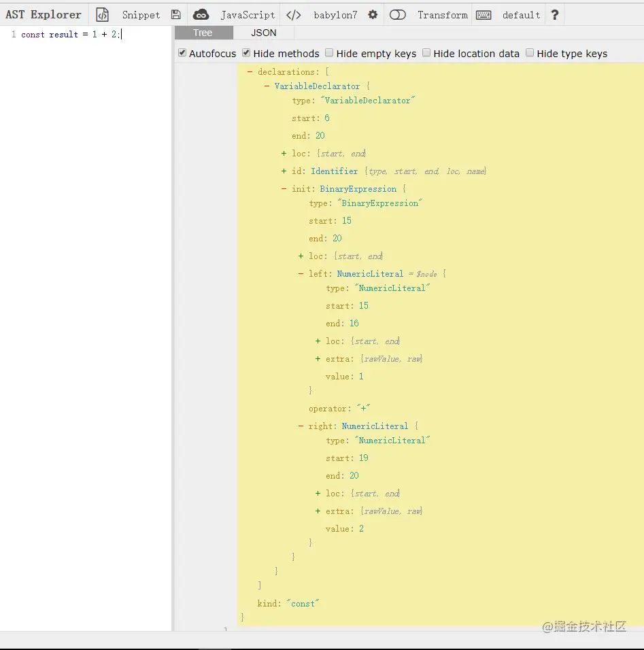The width and height of the screenshot is (644, 650).
Task: Click the value: 2 entry
Action: tap(344, 528)
